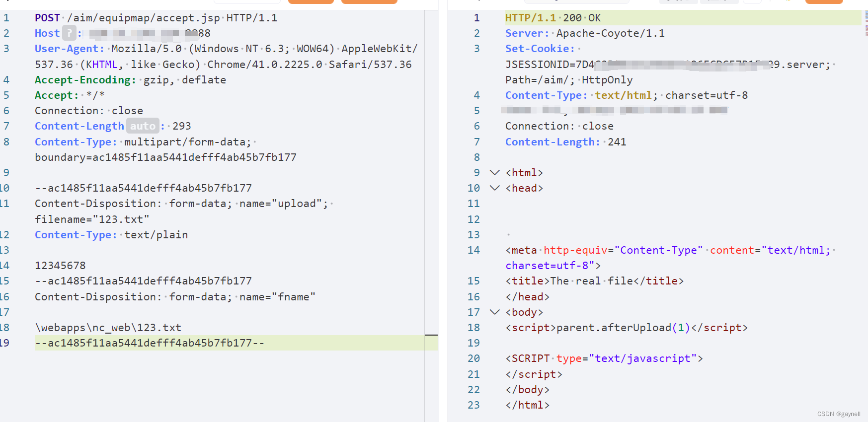Select the \webapps\nc_web\123.txt path
868x422 pixels.
click(108, 328)
